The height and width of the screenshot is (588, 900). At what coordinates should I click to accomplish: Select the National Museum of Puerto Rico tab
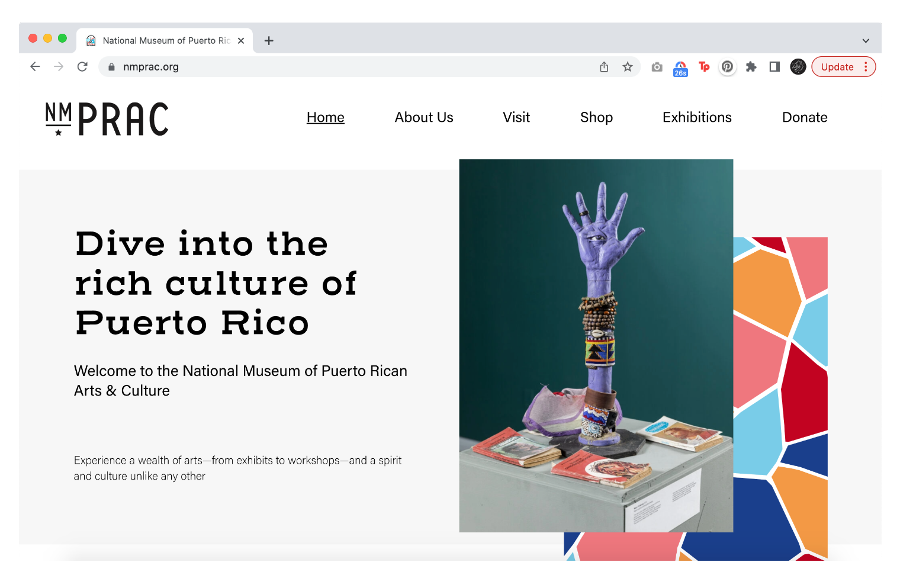point(165,40)
